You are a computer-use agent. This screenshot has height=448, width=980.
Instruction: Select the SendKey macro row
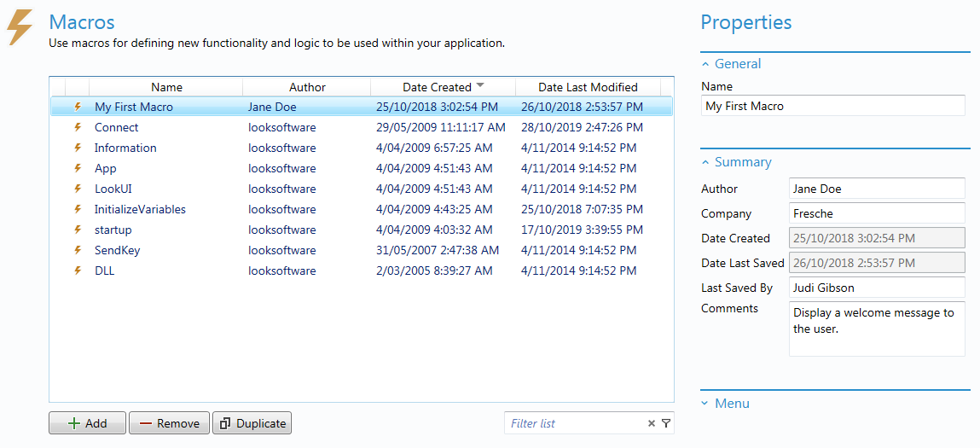(x=362, y=250)
